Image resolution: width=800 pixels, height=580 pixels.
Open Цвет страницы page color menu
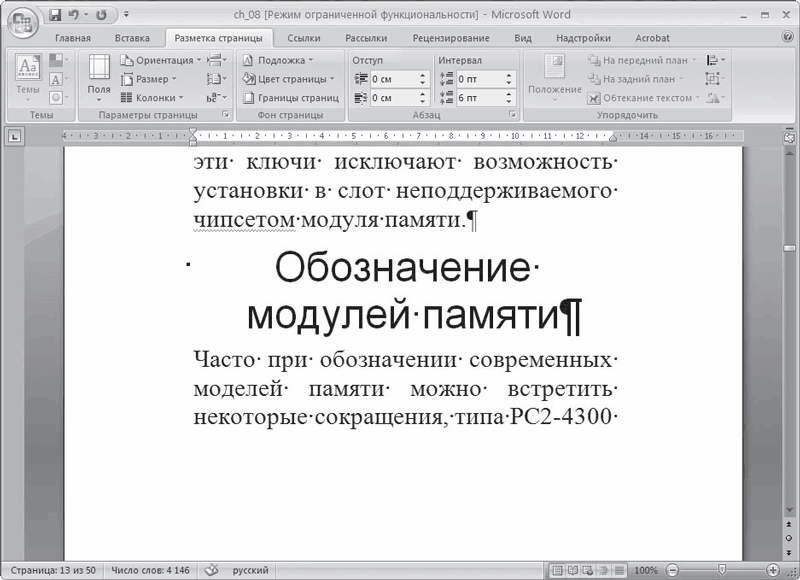(x=288, y=79)
